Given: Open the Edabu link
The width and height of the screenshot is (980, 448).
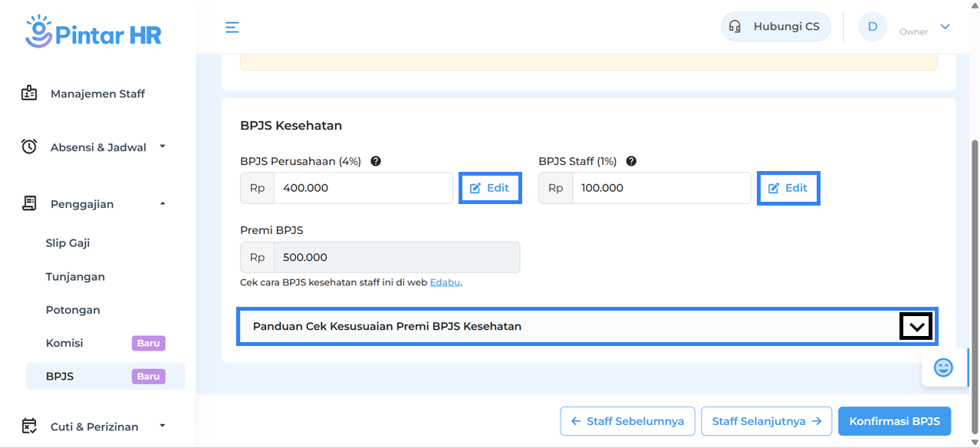Looking at the screenshot, I should pyautogui.click(x=445, y=282).
